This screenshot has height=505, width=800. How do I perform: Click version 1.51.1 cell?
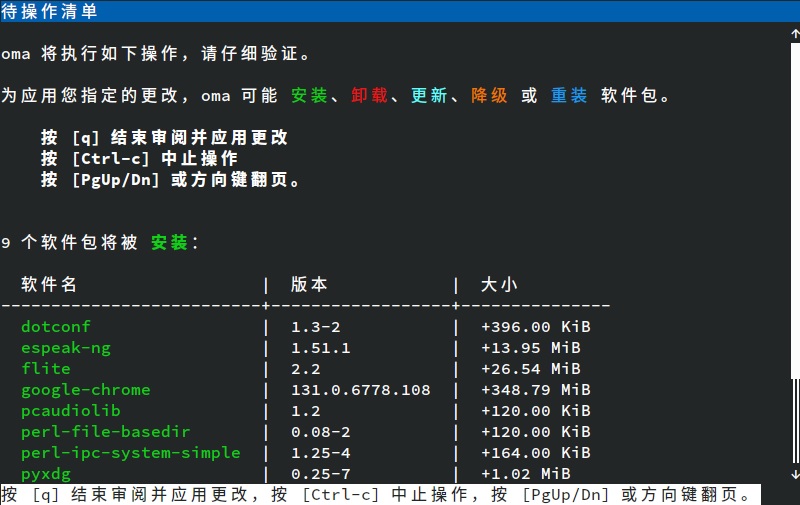pyautogui.click(x=321, y=348)
